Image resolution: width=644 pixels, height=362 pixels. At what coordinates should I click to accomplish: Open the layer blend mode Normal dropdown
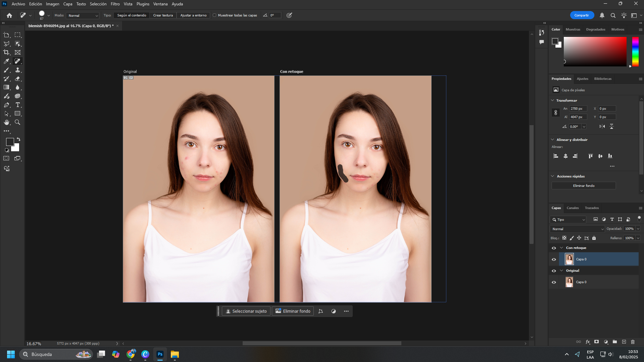[577, 229]
